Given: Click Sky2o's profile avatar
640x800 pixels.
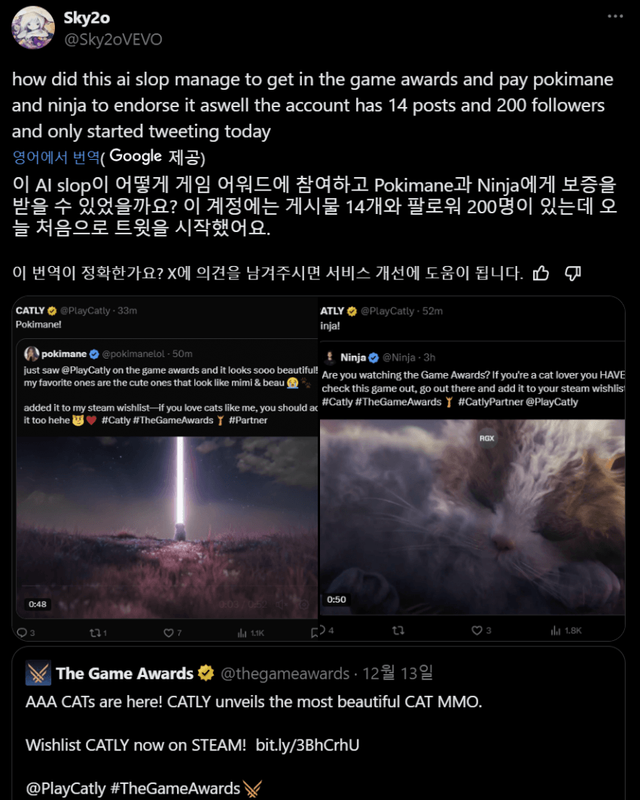Looking at the screenshot, I should click(33, 28).
